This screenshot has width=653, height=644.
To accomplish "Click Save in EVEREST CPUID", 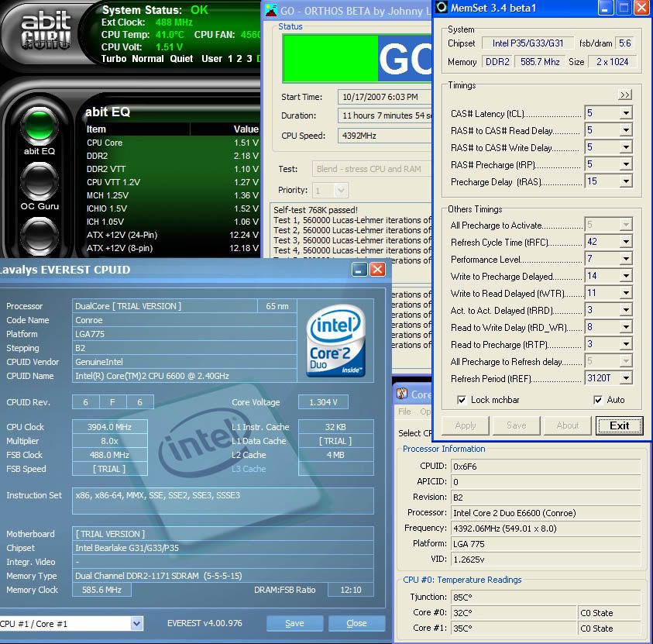I will pos(294,624).
